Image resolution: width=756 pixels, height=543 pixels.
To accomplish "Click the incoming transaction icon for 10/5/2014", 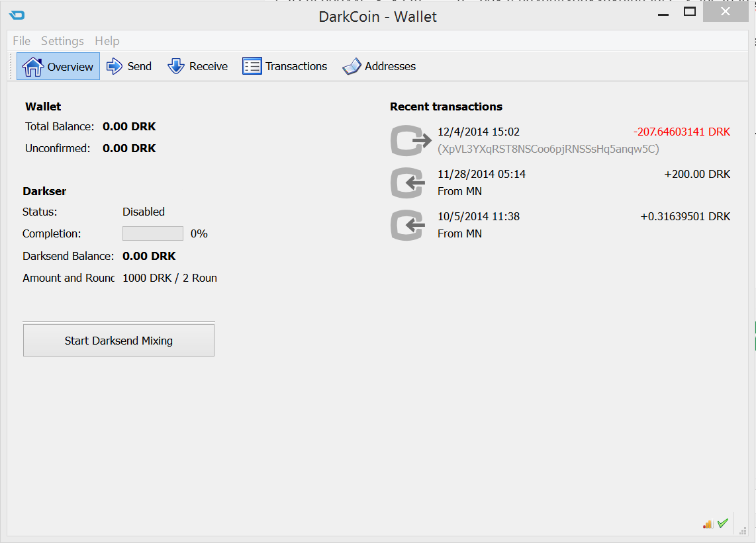I will tap(408, 225).
